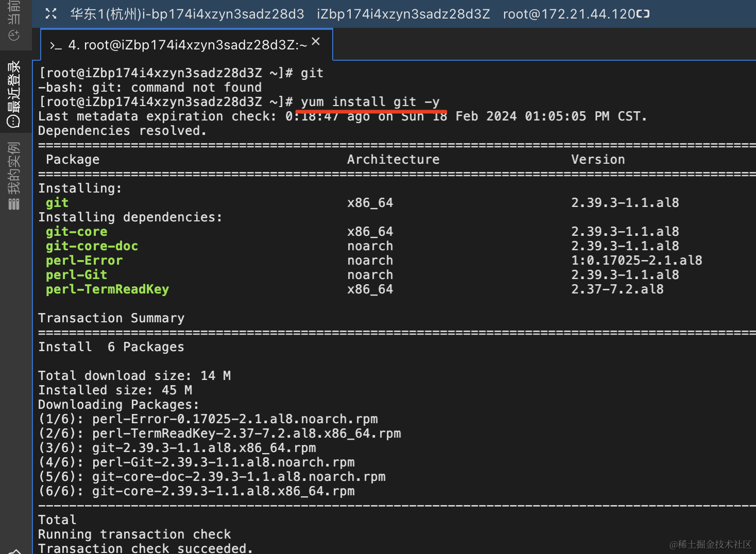Click the clock-plus icon in left sidebar
756x554 pixels.
click(x=14, y=35)
